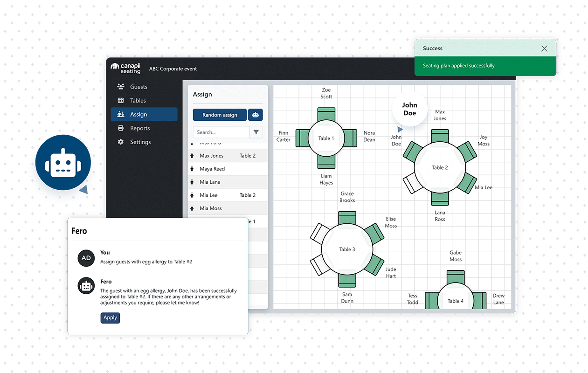Click the guest Search field
Screen dimensions: 588x373
[221, 132]
